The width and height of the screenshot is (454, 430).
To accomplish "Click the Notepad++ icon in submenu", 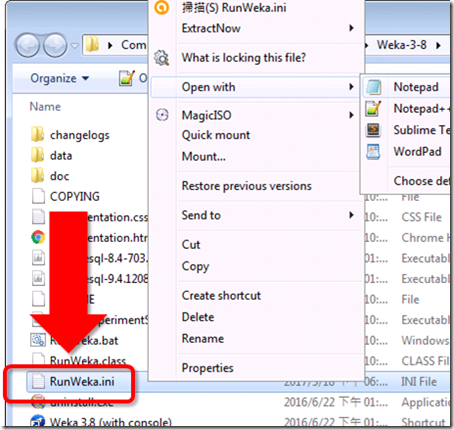I will point(373,108).
